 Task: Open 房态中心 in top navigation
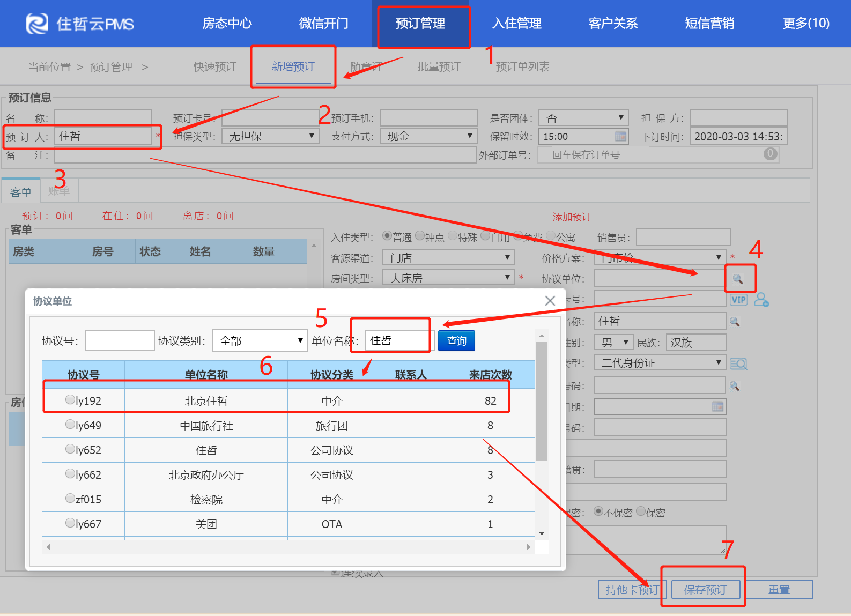pyautogui.click(x=227, y=23)
